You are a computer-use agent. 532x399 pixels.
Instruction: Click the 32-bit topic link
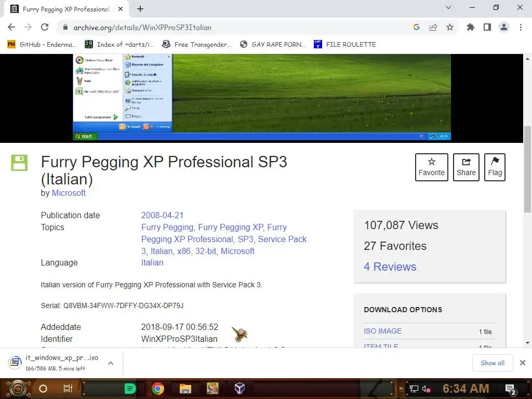206,251
